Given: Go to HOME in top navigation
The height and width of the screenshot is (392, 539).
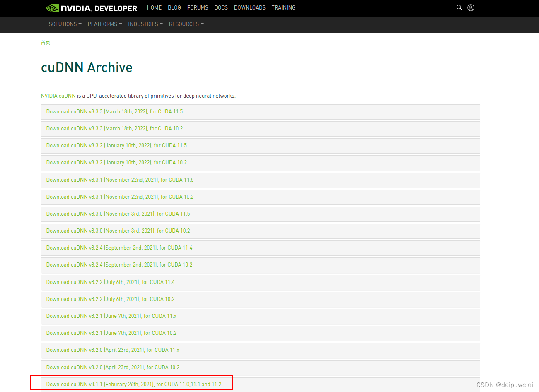Looking at the screenshot, I should click(x=154, y=7).
